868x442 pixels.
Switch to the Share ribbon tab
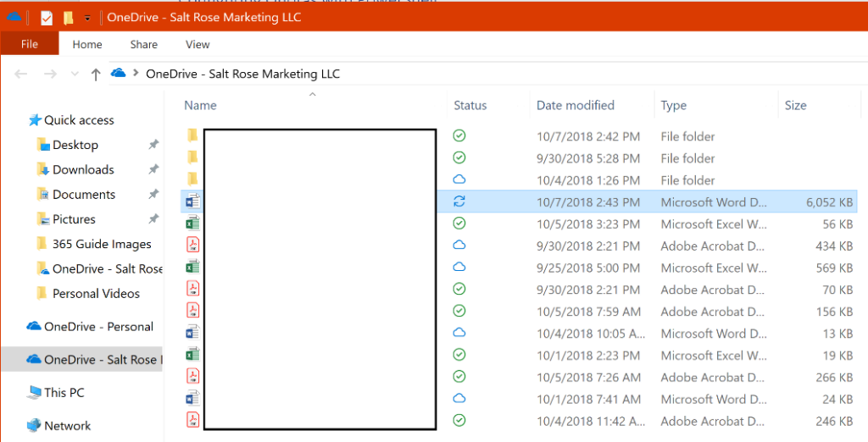point(143,45)
